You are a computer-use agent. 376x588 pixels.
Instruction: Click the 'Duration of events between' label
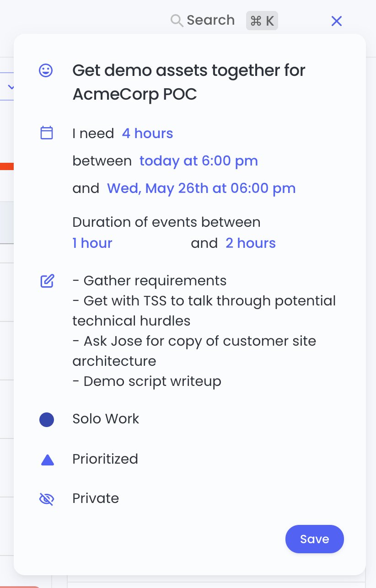(167, 222)
